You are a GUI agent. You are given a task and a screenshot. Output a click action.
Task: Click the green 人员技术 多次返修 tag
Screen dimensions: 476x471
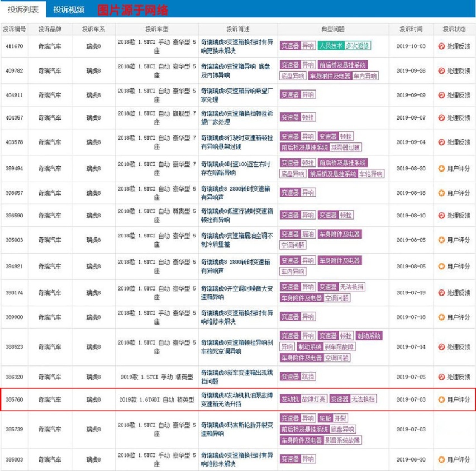[344, 46]
